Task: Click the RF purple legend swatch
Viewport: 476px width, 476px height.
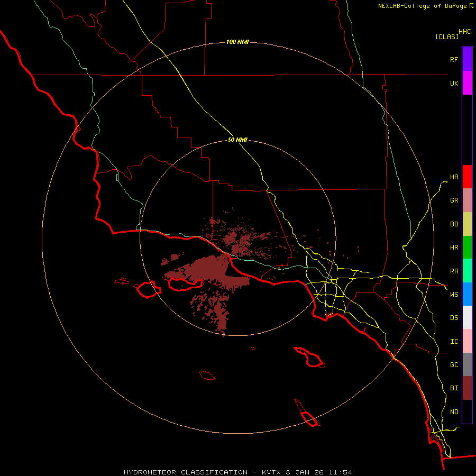Action: point(467,59)
